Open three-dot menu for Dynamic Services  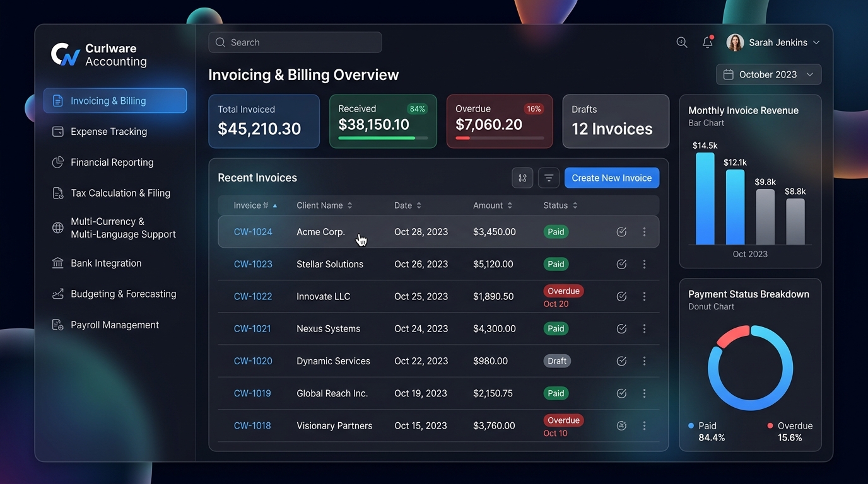tap(644, 361)
